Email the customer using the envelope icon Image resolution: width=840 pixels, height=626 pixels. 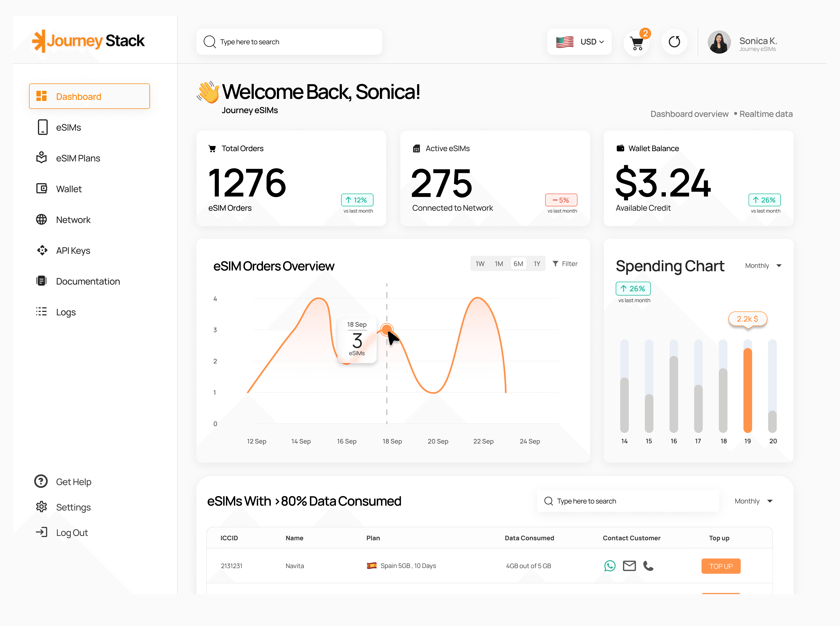[x=629, y=566]
